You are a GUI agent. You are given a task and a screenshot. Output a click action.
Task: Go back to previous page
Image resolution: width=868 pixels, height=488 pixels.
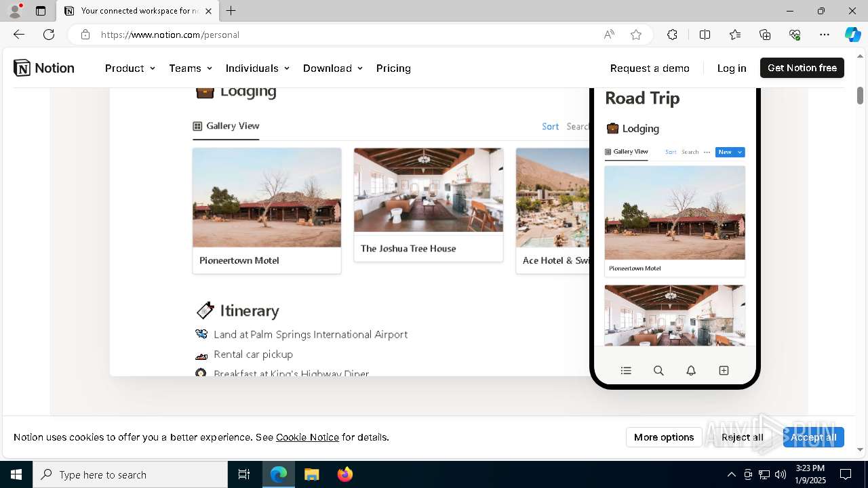click(19, 35)
